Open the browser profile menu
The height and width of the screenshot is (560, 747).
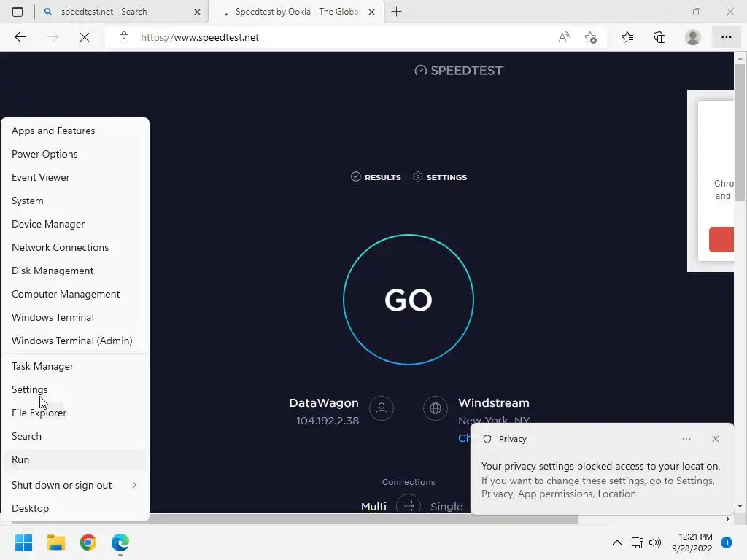692,37
